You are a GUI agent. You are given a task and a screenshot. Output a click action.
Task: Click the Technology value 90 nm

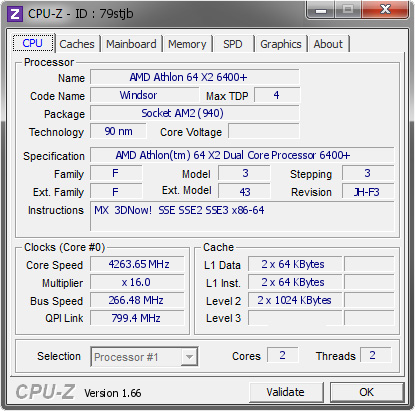coord(118,131)
